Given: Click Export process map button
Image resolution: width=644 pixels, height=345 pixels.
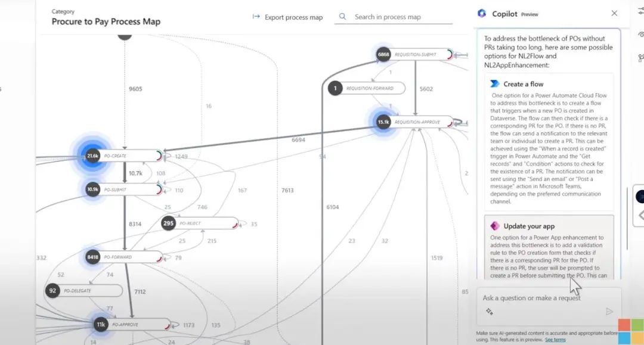Looking at the screenshot, I should (x=287, y=17).
